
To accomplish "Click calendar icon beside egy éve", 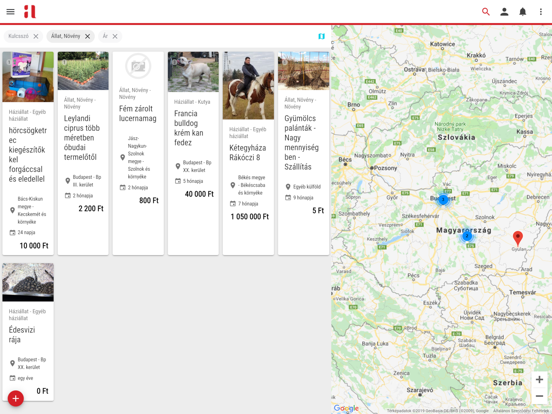I will (12, 378).
